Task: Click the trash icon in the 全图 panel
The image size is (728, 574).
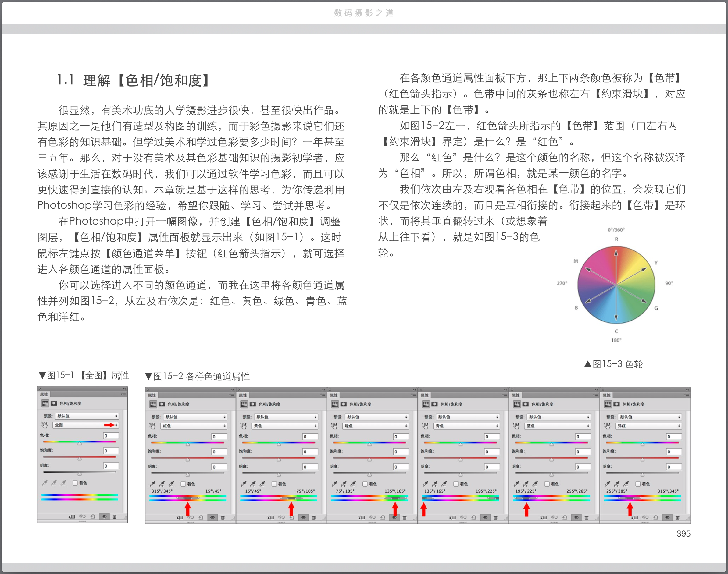Action: point(114,516)
